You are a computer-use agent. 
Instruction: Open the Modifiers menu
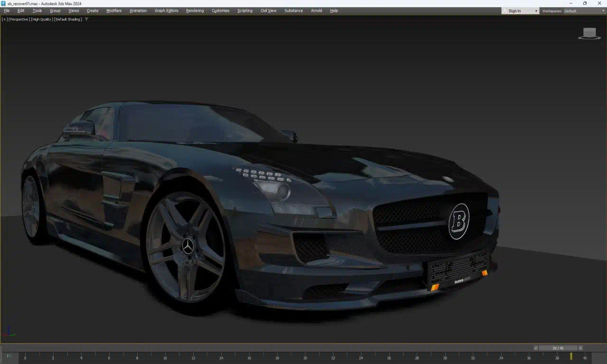coord(114,10)
